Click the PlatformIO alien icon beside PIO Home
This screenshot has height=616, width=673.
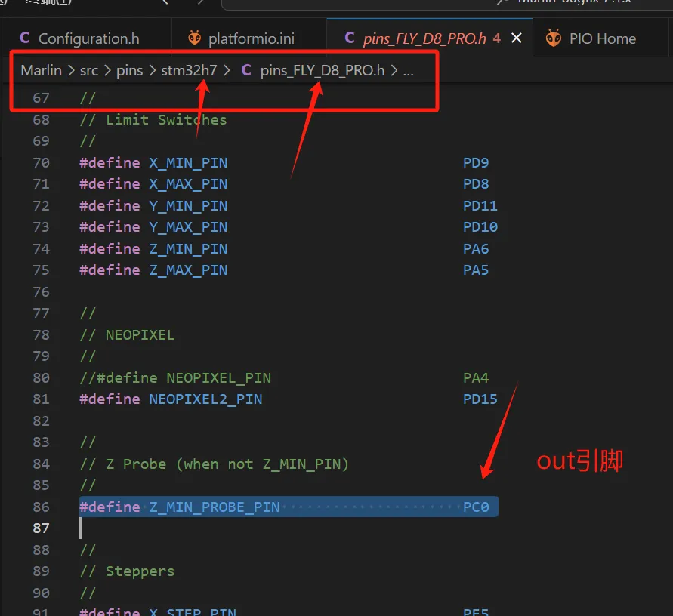[x=554, y=38]
